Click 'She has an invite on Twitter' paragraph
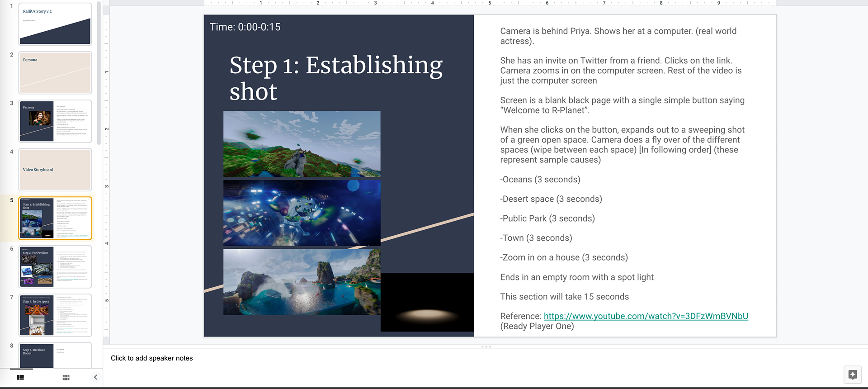This screenshot has height=389, width=868. tap(621, 71)
